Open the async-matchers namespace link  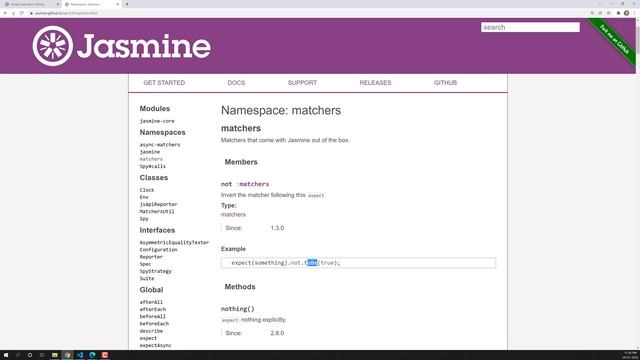[x=160, y=145]
